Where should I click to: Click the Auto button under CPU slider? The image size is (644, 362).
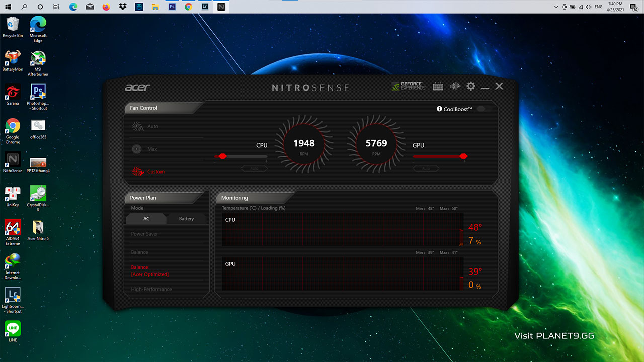[254, 168]
